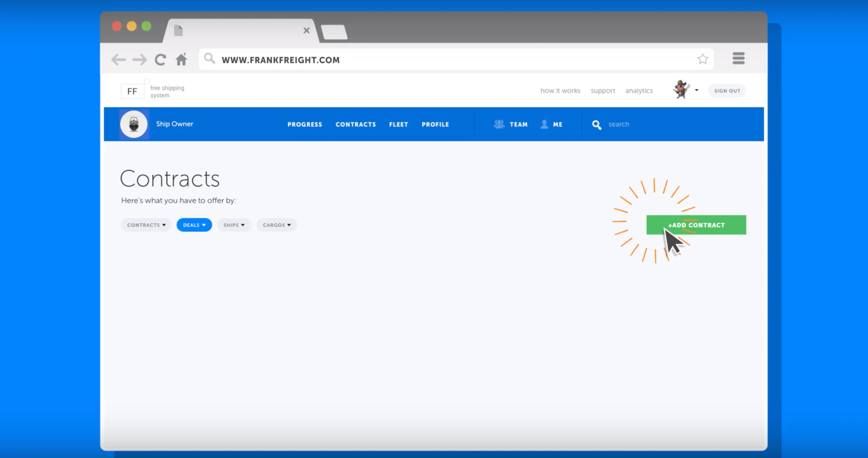Click the browser back arrow

tap(119, 60)
